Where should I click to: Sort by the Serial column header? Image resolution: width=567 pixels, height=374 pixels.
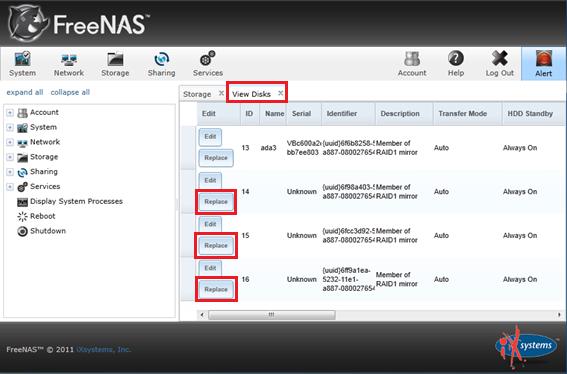[x=304, y=114]
